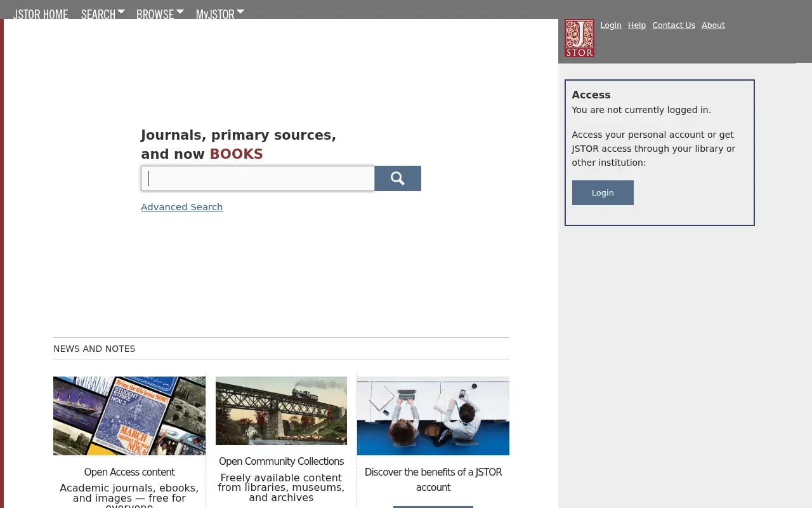Screen dimensions: 812x508
Task: Open the Help link
Action: (637, 25)
